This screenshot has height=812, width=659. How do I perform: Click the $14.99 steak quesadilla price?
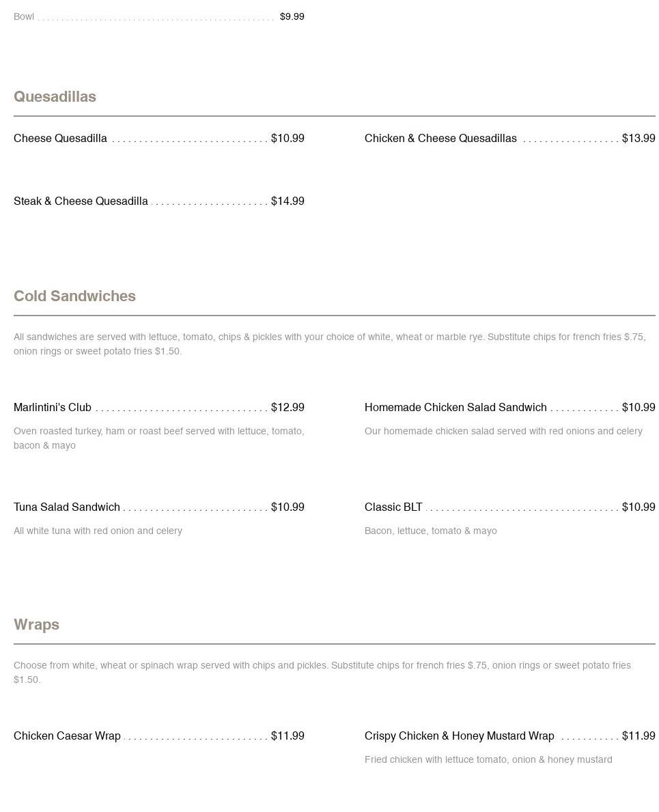click(288, 201)
